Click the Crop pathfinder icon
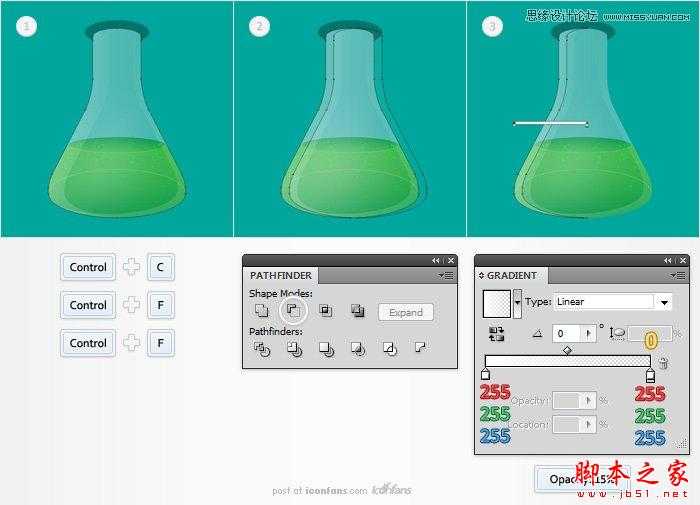 tap(358, 349)
